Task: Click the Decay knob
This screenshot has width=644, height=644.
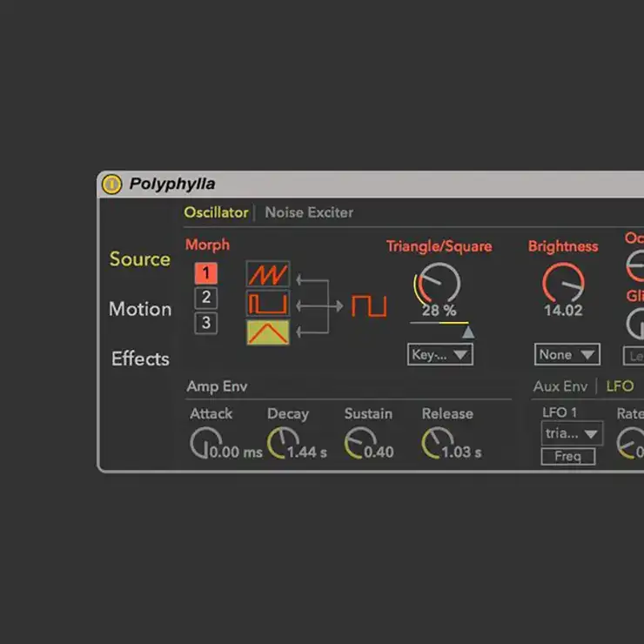Action: pyautogui.click(x=283, y=443)
